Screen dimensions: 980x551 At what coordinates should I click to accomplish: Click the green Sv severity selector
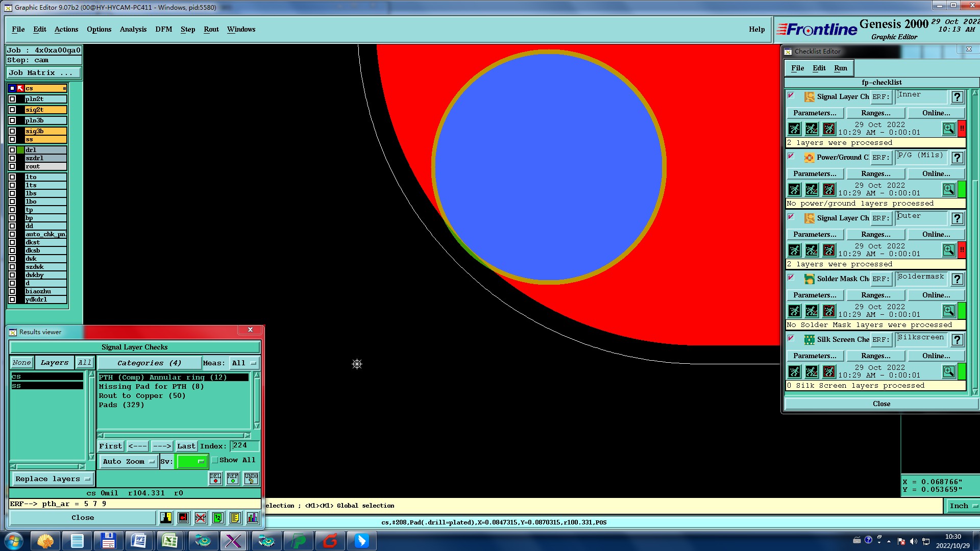click(x=191, y=461)
